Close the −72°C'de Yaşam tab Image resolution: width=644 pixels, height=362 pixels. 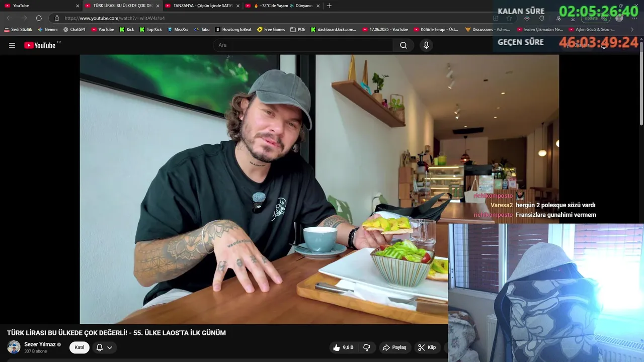(x=318, y=6)
